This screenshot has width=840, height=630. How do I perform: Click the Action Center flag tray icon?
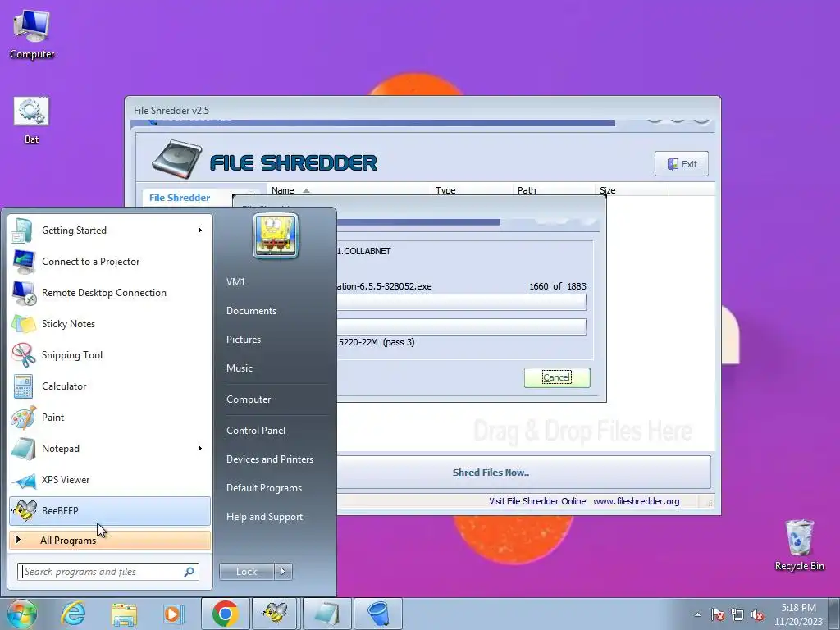tap(718, 615)
